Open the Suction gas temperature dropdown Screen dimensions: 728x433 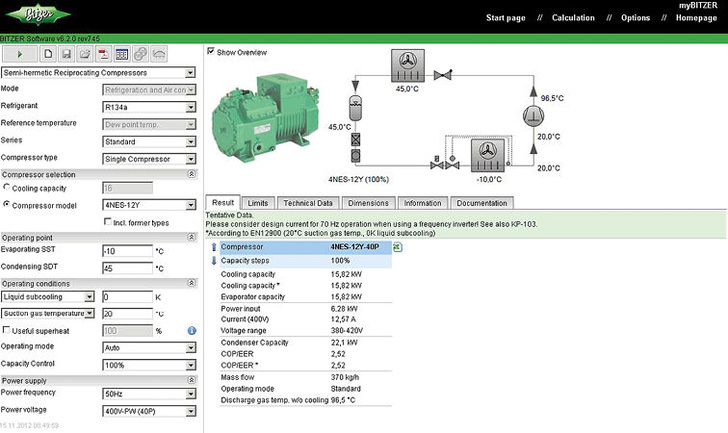point(48,314)
